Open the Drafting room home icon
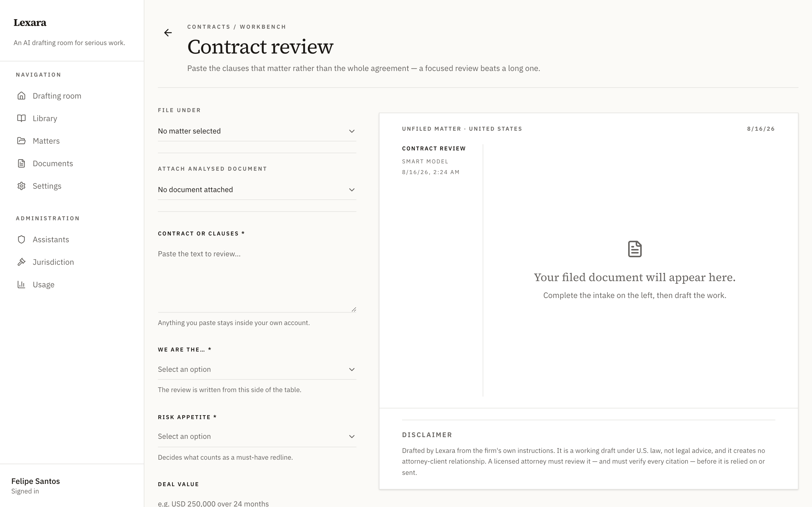Image resolution: width=812 pixels, height=507 pixels. click(21, 96)
